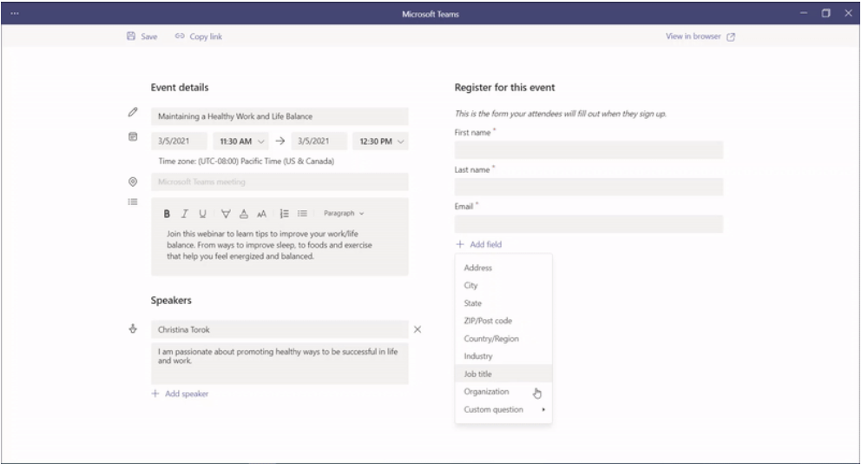Click Add speaker

point(180,394)
